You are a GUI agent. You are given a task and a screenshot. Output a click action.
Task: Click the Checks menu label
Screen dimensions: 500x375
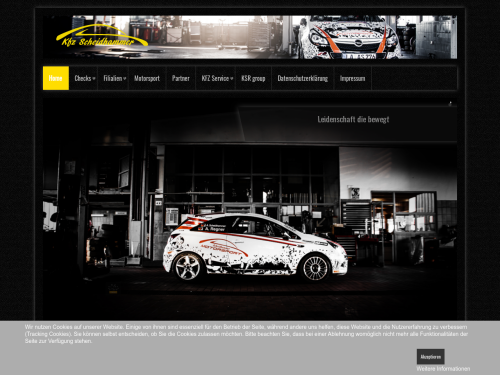83,78
